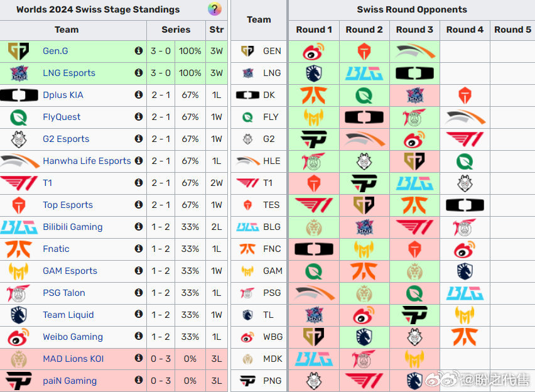Click the info icon beside paiN Gaming
The height and width of the screenshot is (392, 535).
139,381
